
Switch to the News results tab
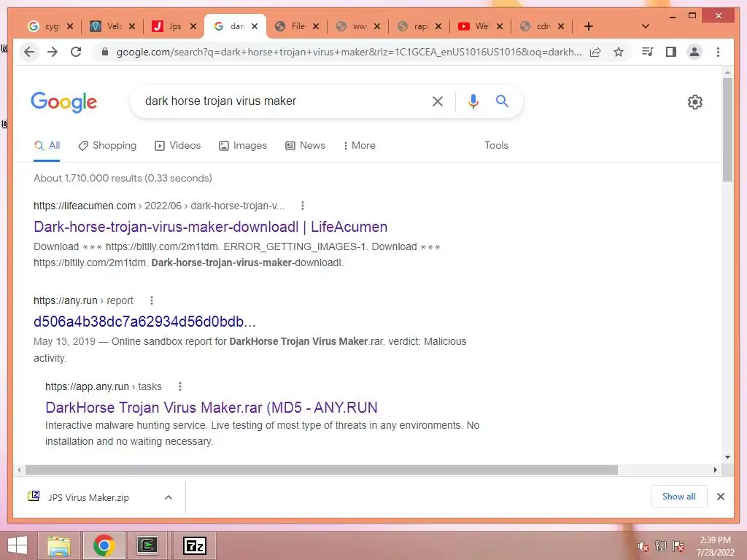tap(306, 145)
